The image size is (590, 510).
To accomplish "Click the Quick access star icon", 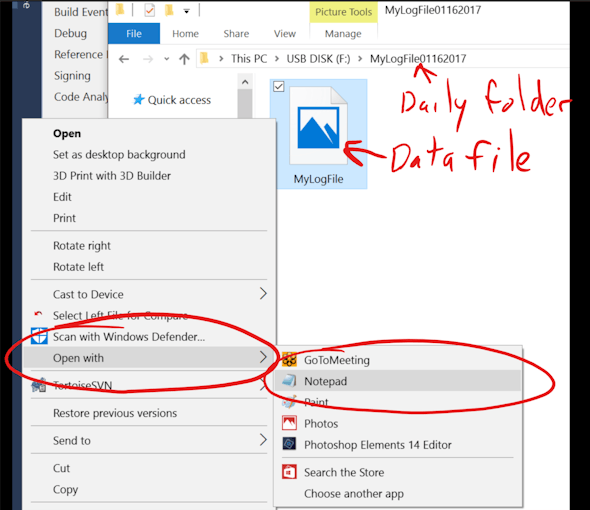I will (139, 100).
